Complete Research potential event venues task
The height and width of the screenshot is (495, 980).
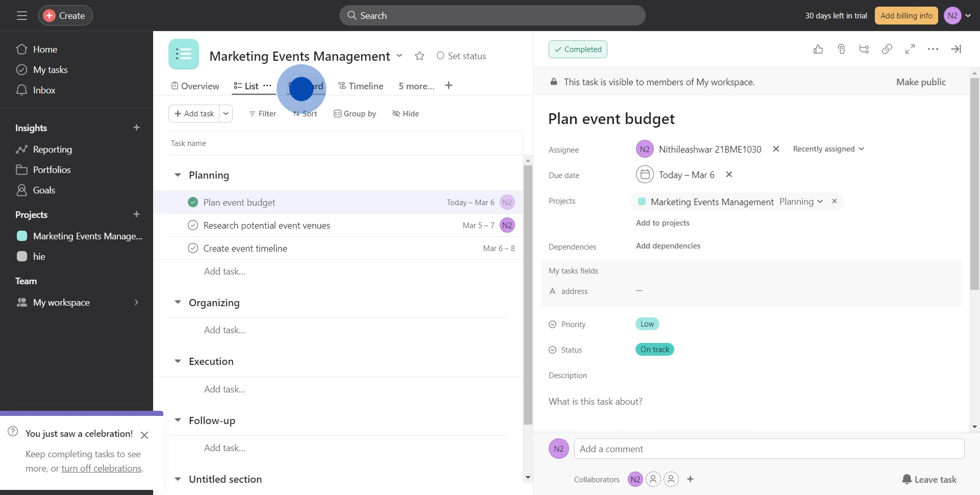tap(193, 225)
